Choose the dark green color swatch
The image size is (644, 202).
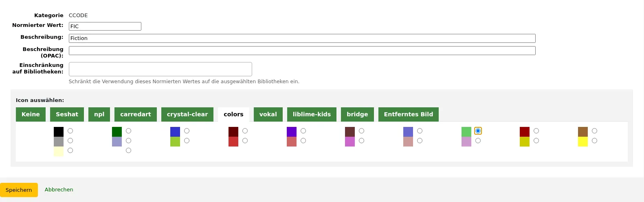[x=117, y=132]
